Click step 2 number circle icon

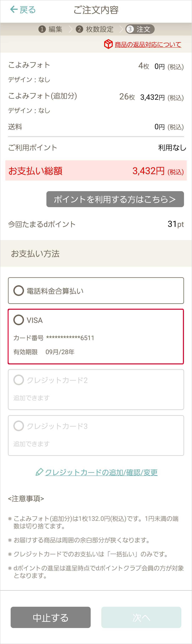(x=79, y=29)
